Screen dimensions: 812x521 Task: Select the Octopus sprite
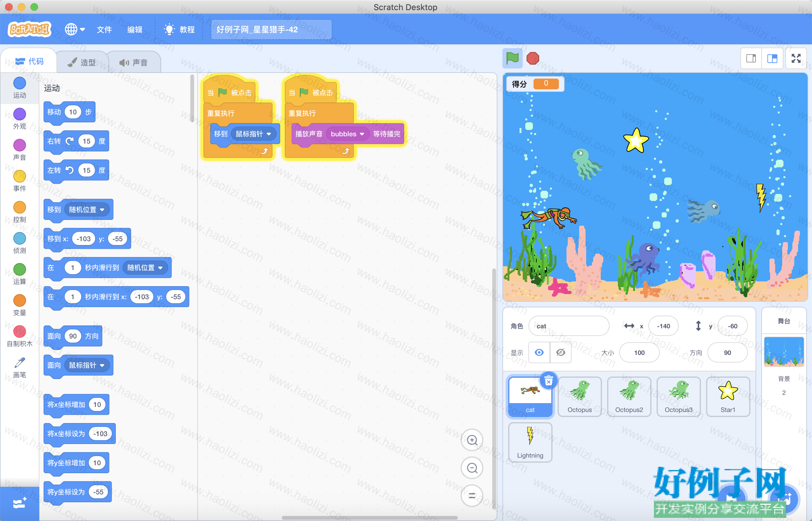(580, 397)
